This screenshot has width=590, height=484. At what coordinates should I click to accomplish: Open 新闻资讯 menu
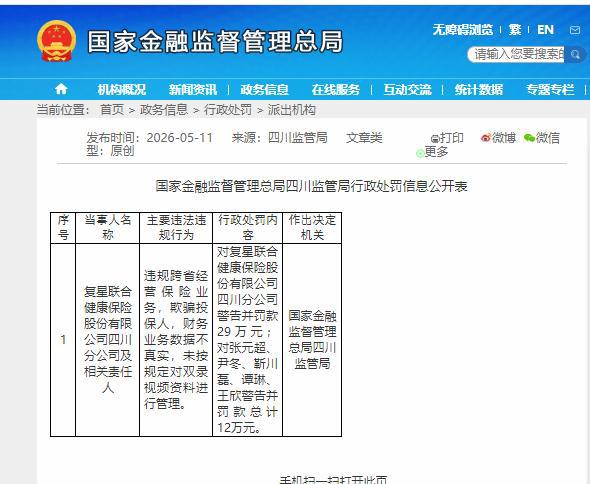(193, 90)
